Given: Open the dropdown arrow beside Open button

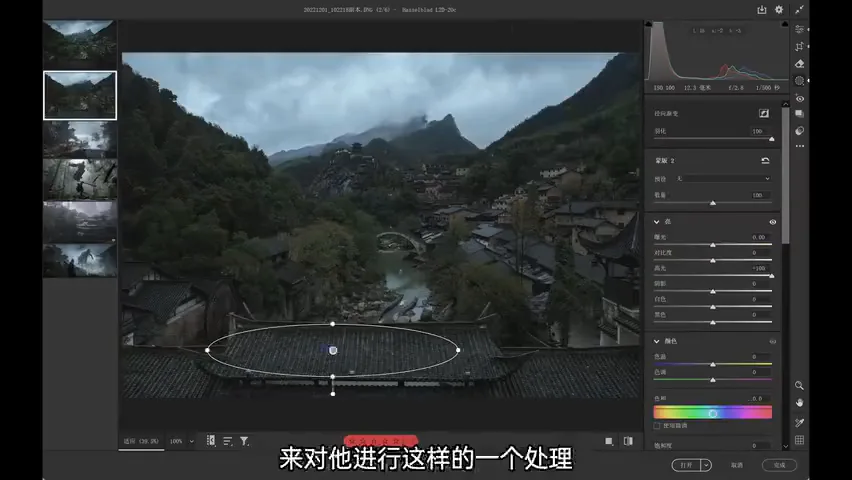Looking at the screenshot, I should pyautogui.click(x=706, y=465).
